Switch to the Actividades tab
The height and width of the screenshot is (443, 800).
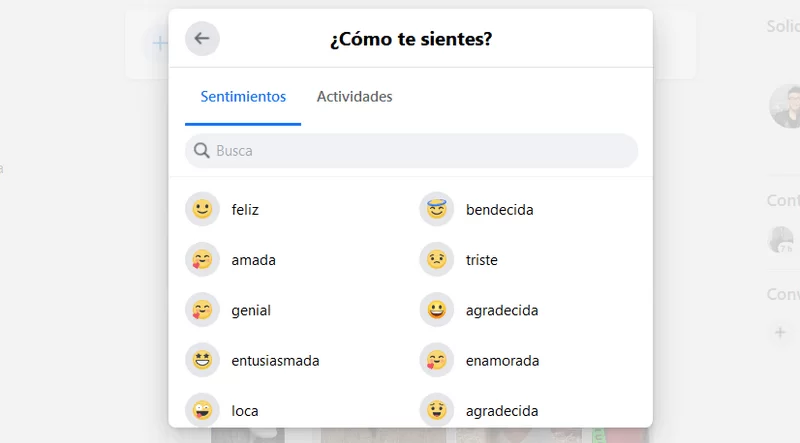(354, 96)
